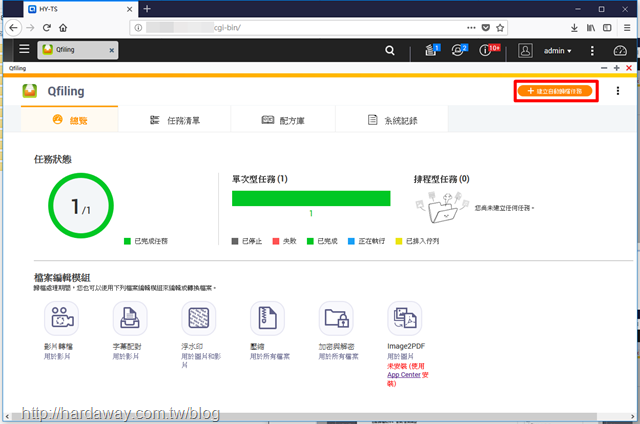Open the QTS main hamburger menu
The height and width of the screenshot is (424, 640).
click(x=24, y=49)
